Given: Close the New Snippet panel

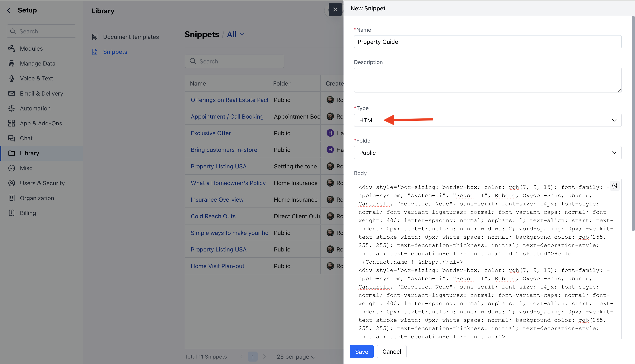Looking at the screenshot, I should 335,9.
